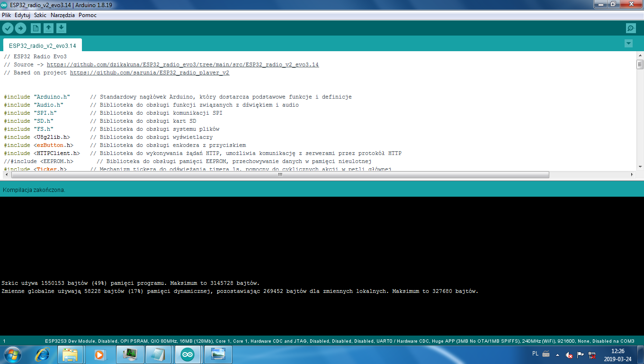Click the network disconnected tray icon
Screen dimensions: 644x364
tap(592, 355)
